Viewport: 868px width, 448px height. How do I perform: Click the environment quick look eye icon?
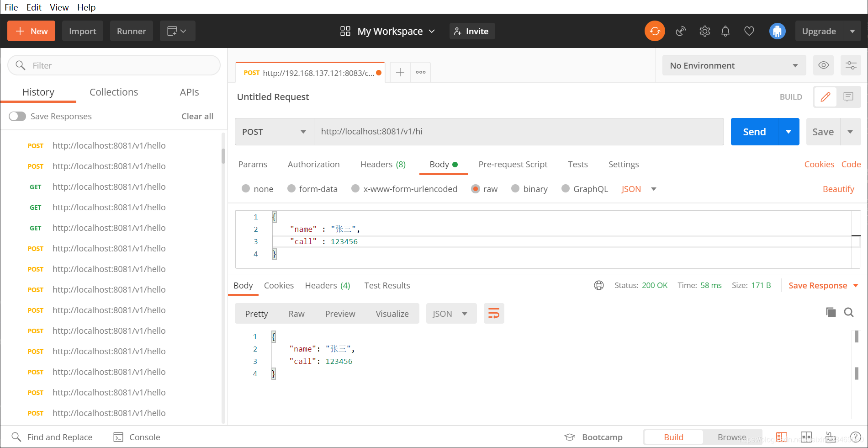tap(823, 65)
